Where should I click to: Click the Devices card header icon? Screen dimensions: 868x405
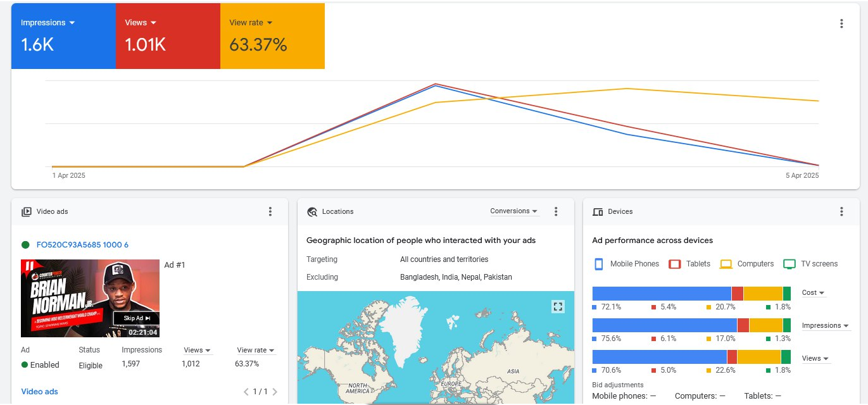(x=598, y=212)
